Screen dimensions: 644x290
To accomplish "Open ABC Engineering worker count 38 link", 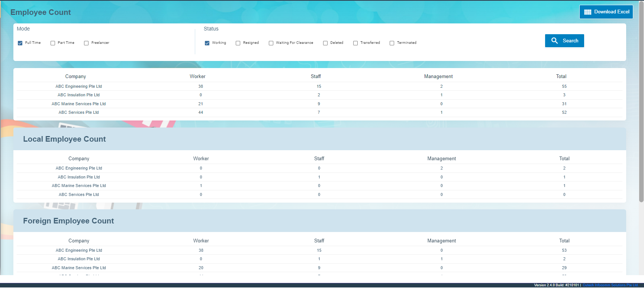I will [201, 86].
